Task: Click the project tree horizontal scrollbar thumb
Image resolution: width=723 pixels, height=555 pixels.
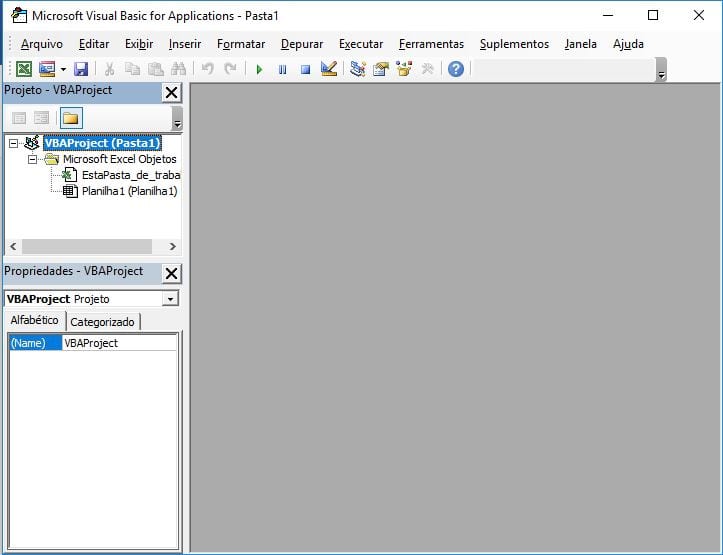Action: pyautogui.click(x=87, y=247)
